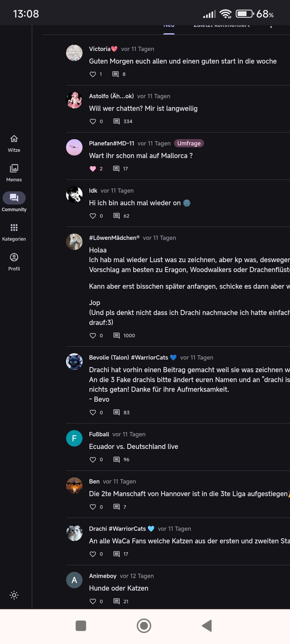Screen dimensions: 290x644
Task: Switch to the Neu tab
Action: 169,27
